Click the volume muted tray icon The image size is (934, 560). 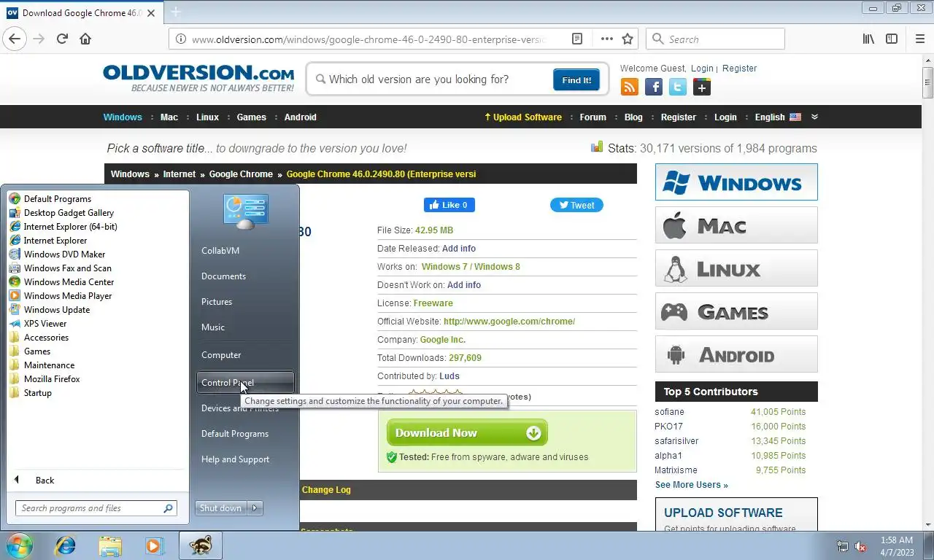(860, 546)
